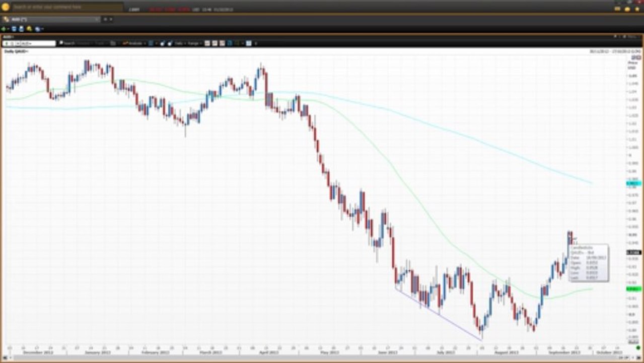
Task: Click the green moving average price label
Action: [x=633, y=289]
